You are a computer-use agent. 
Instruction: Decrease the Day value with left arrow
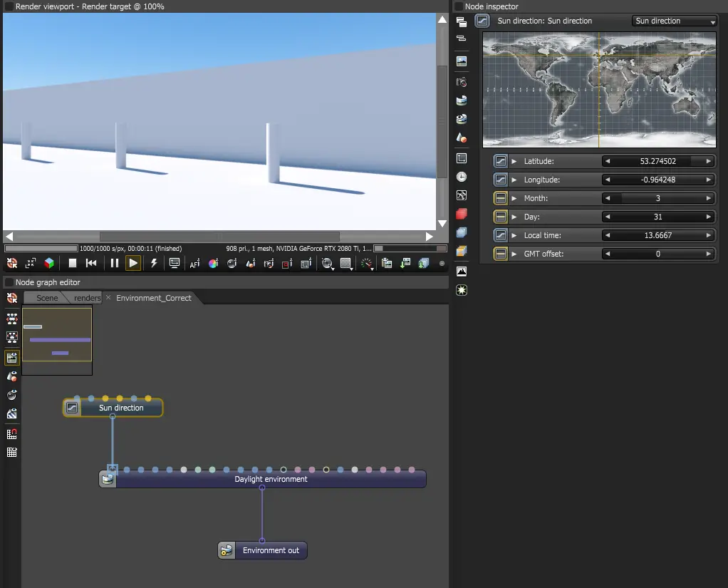pos(608,217)
